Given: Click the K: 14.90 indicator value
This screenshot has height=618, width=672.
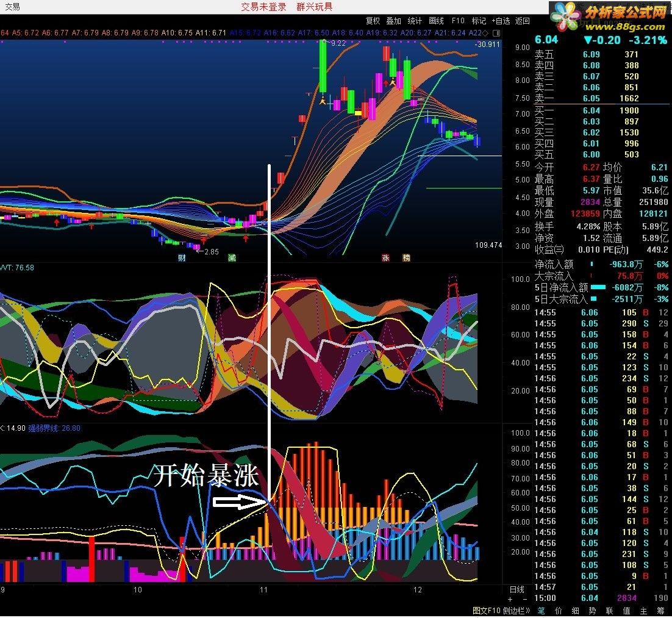Looking at the screenshot, I should [x=13, y=428].
